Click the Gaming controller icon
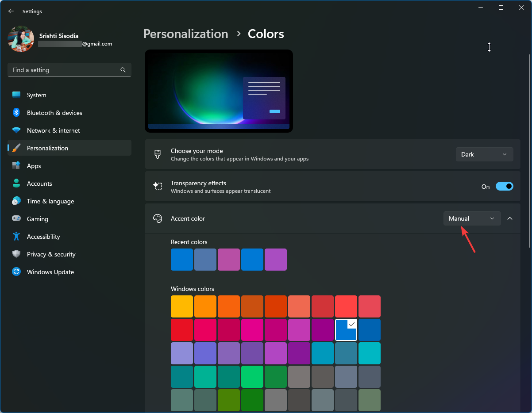The image size is (532, 413). [16, 219]
